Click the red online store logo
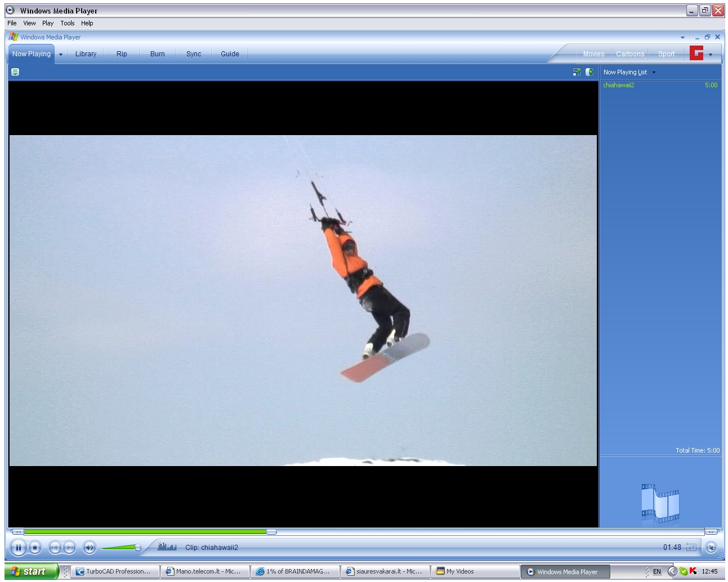Image resolution: width=728 pixels, height=582 pixels. [696, 53]
